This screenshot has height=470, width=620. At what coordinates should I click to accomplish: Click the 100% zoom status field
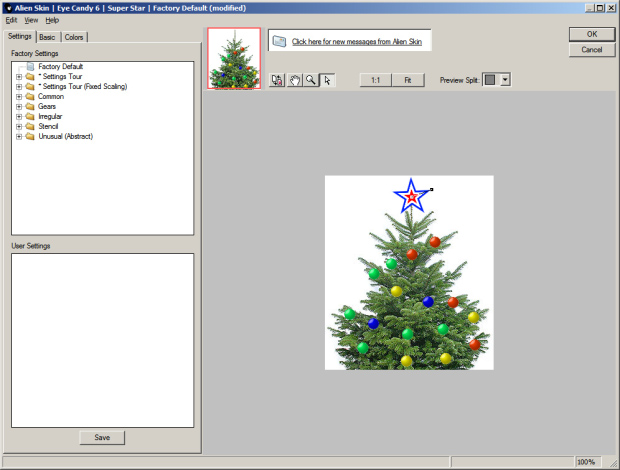[586, 462]
